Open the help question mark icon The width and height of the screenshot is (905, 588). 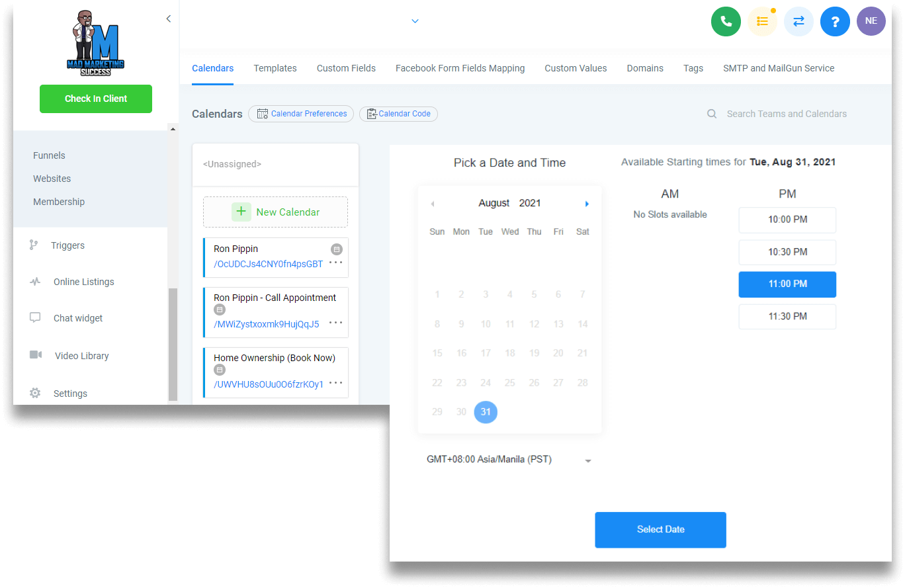click(x=835, y=21)
